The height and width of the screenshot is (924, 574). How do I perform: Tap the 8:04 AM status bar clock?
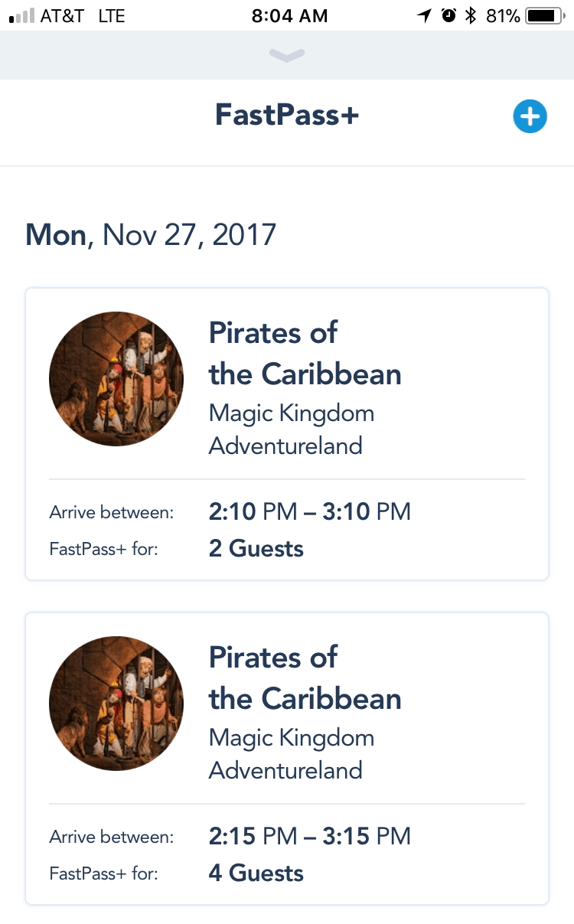click(x=289, y=16)
